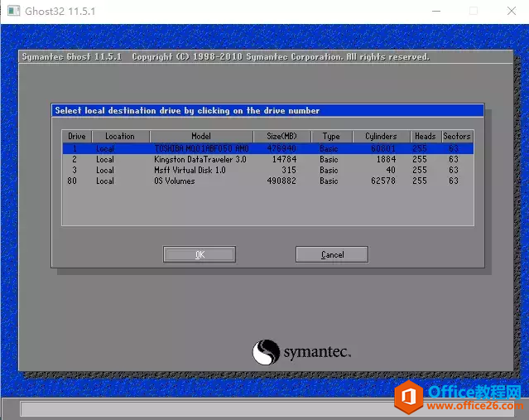The image size is (529, 420).
Task: Click cylinders value 40
Action: pyautogui.click(x=391, y=170)
